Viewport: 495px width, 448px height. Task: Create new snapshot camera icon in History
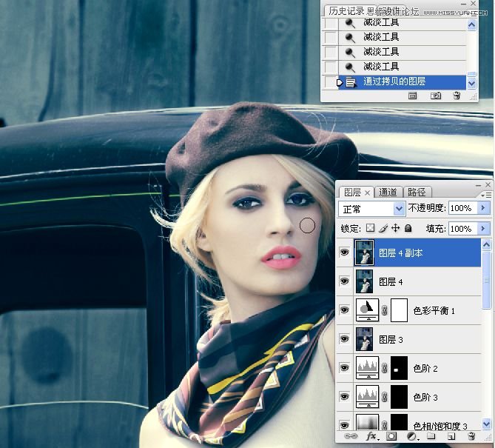click(435, 96)
